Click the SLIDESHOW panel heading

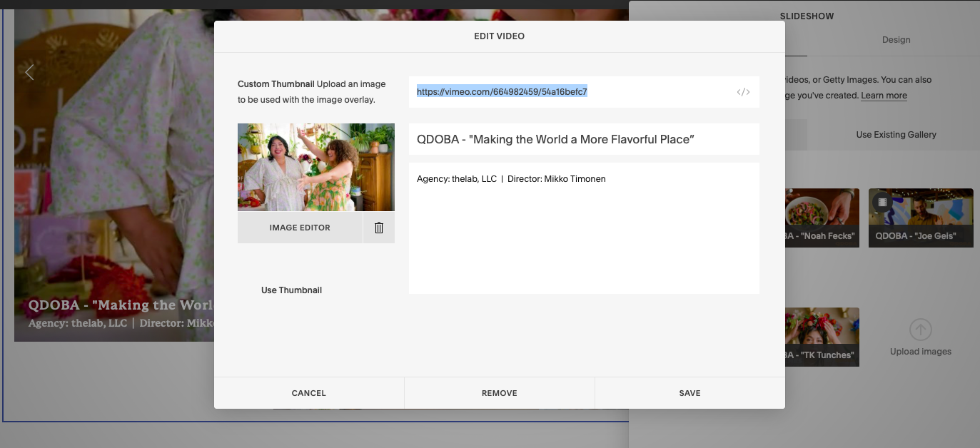[807, 16]
